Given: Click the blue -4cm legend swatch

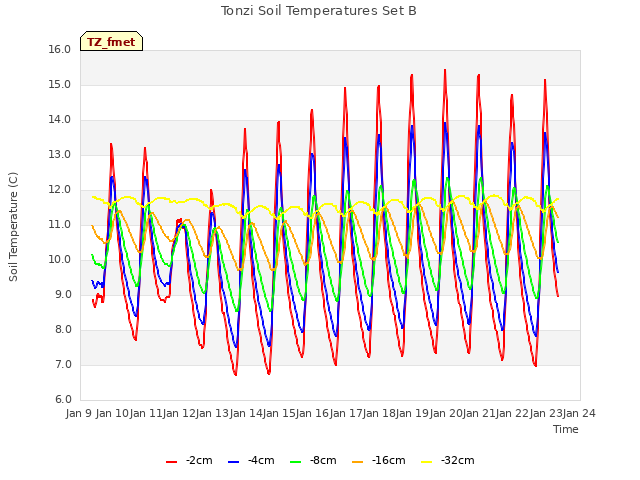Looking at the screenshot, I should [233, 462].
